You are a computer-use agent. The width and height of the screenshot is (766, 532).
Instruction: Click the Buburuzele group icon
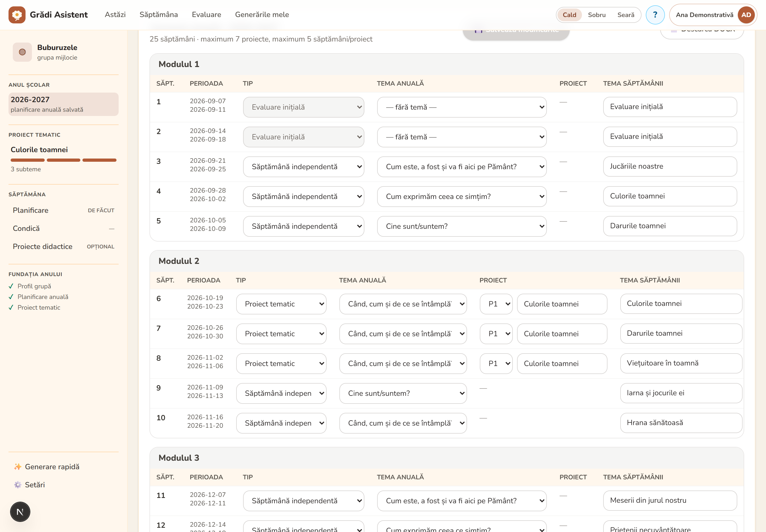pyautogui.click(x=22, y=52)
